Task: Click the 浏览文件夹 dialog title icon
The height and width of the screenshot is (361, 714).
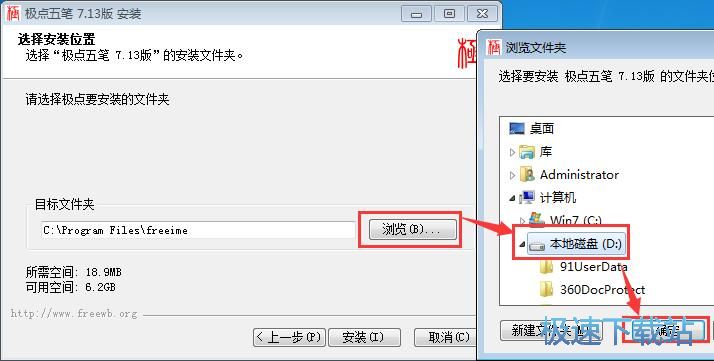Action: click(494, 47)
